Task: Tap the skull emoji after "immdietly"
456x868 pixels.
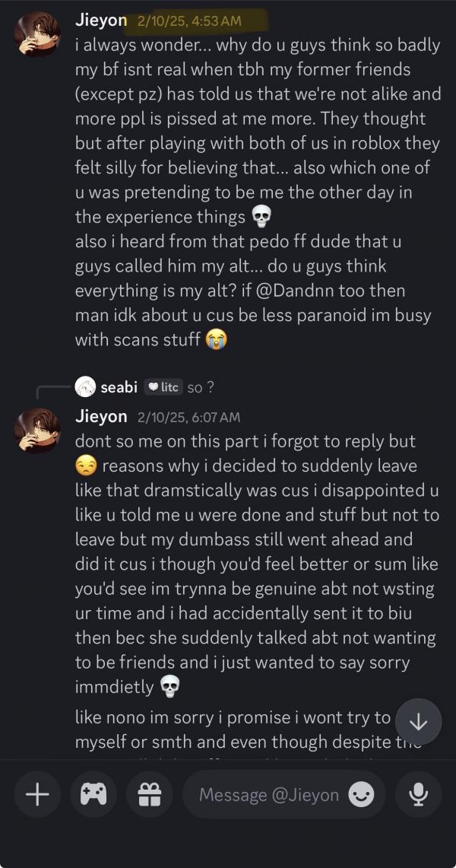Action: point(169,688)
